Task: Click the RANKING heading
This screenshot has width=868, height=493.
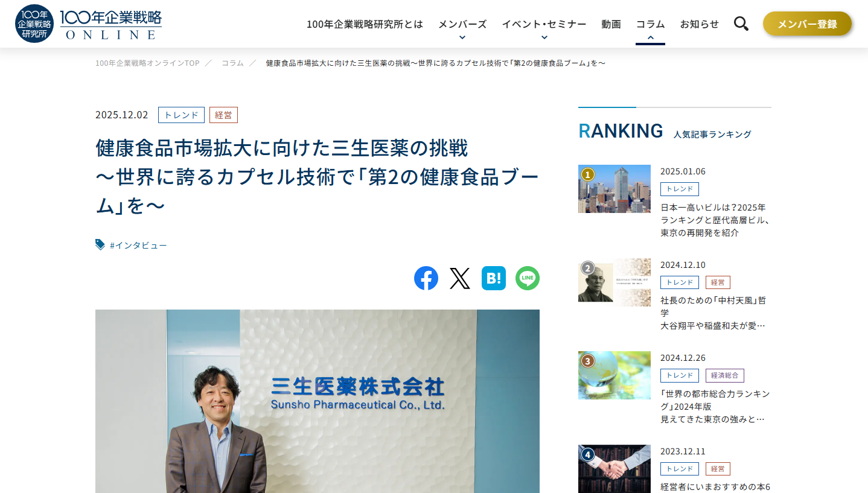Action: click(621, 131)
